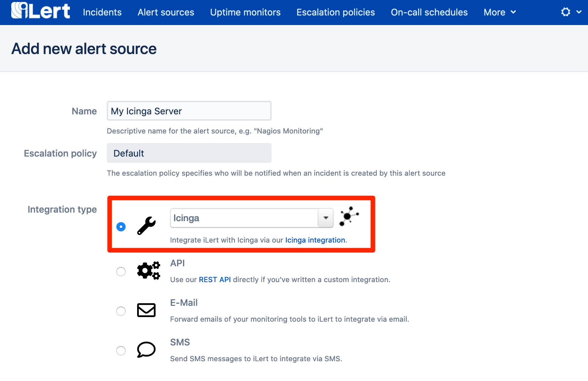Follow the Icinga integration link

[x=315, y=240]
